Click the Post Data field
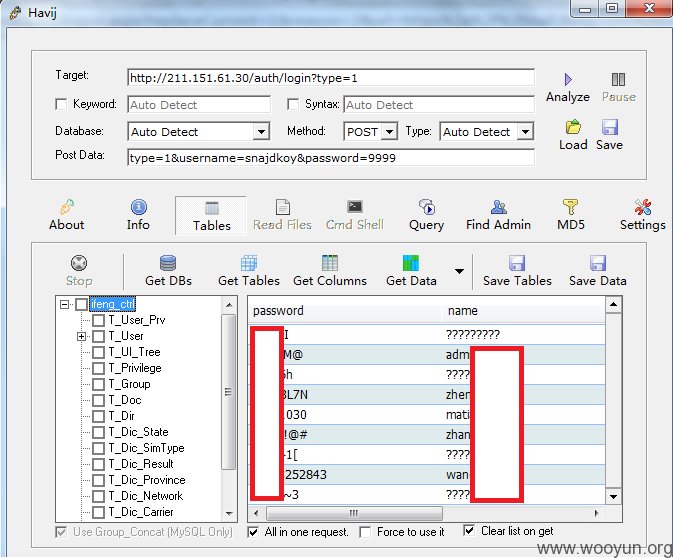 click(x=331, y=158)
